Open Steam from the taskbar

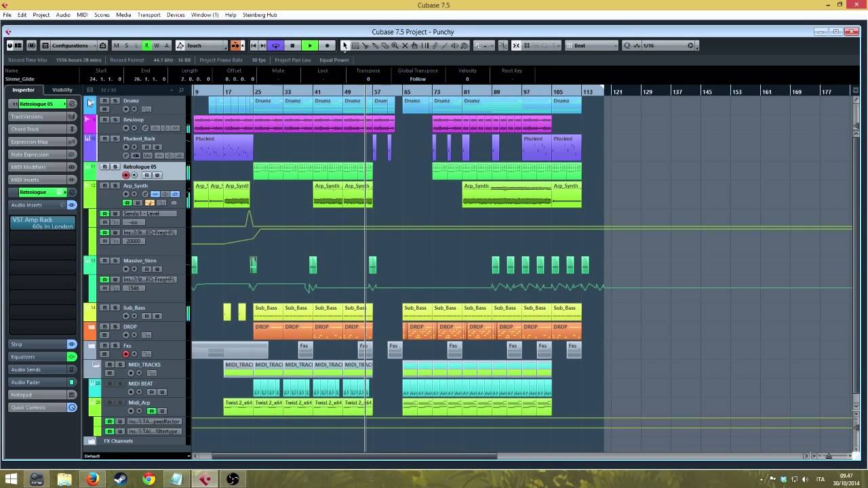tap(121, 479)
